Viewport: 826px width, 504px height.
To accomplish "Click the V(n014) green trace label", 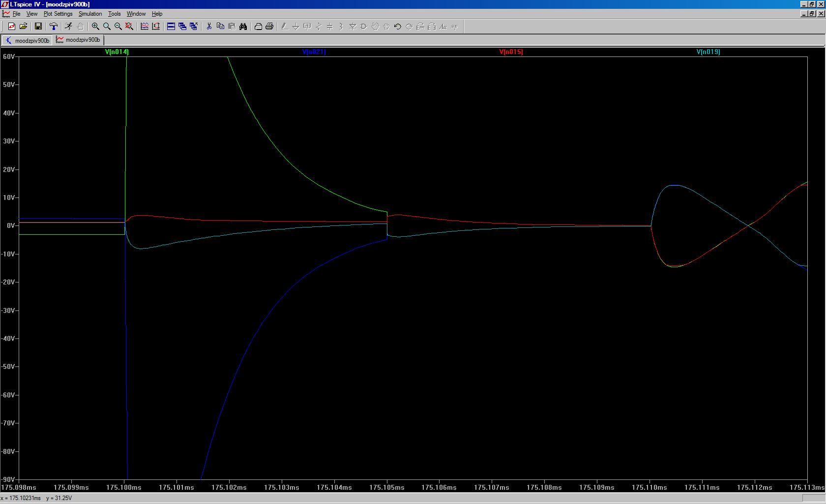I will pyautogui.click(x=117, y=52).
